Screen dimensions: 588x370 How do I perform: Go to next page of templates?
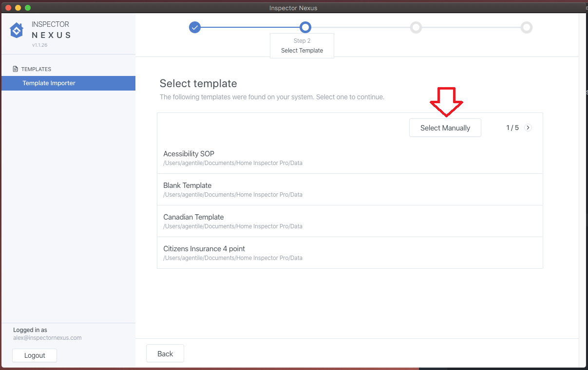528,128
